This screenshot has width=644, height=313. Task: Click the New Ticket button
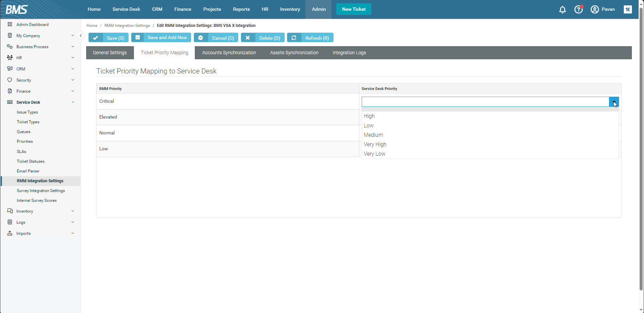354,9
